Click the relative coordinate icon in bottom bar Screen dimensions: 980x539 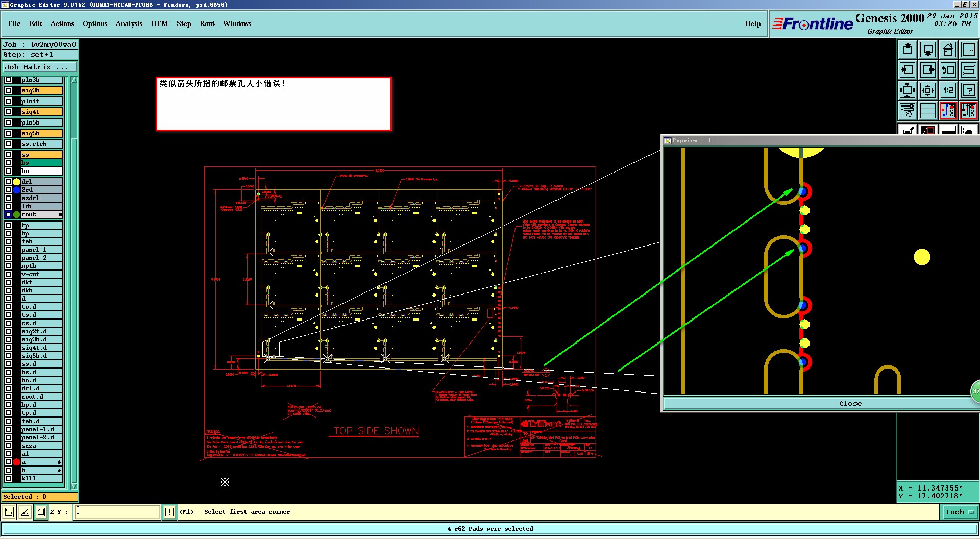tap(24, 512)
